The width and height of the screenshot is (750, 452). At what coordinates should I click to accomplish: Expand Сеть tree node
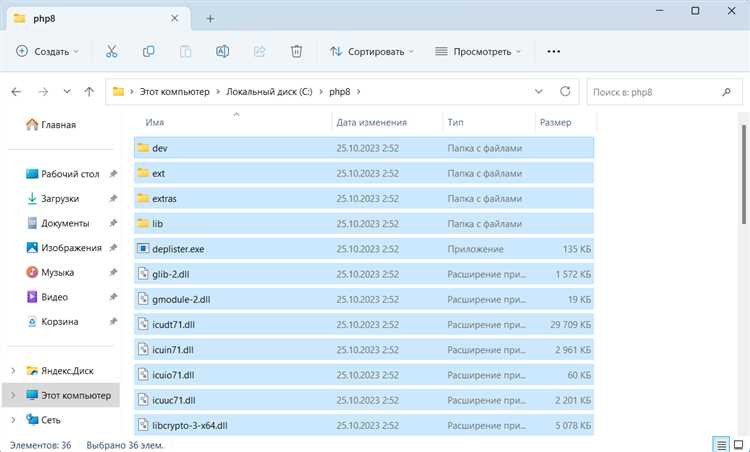click(13, 420)
